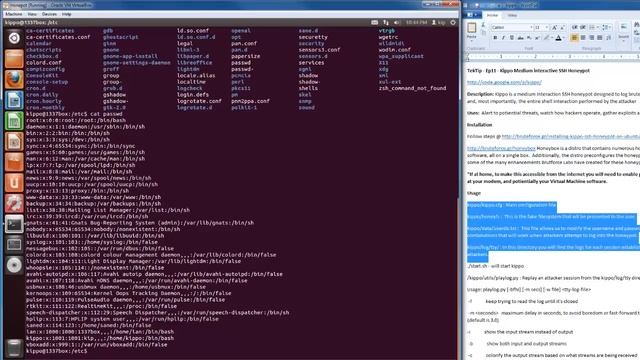Open the code.google.com/p/kippo link

[x=504, y=82]
